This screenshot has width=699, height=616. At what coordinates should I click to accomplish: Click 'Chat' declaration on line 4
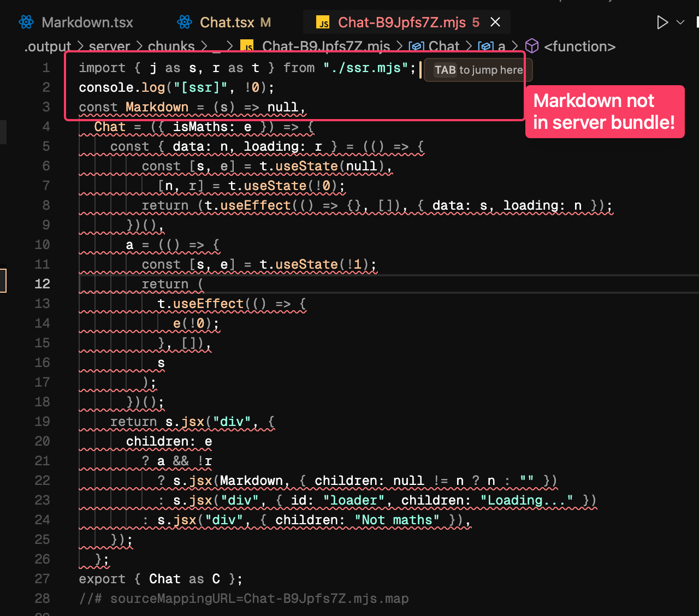(110, 127)
